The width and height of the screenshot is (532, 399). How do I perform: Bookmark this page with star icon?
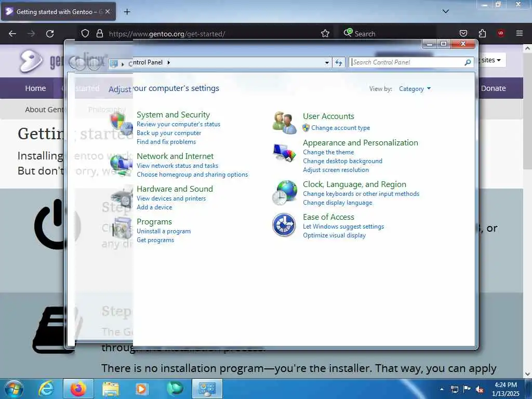click(x=325, y=33)
